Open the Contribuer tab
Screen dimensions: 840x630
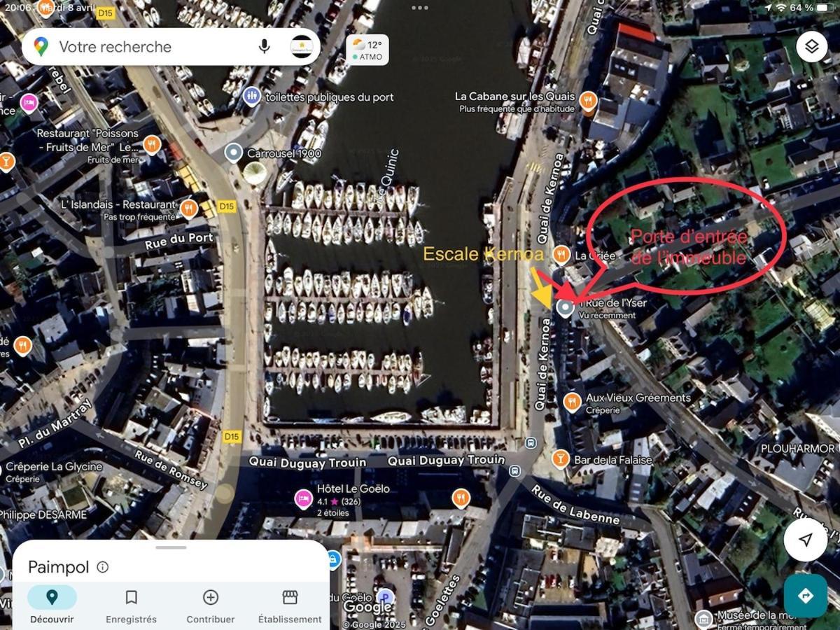coord(211,605)
